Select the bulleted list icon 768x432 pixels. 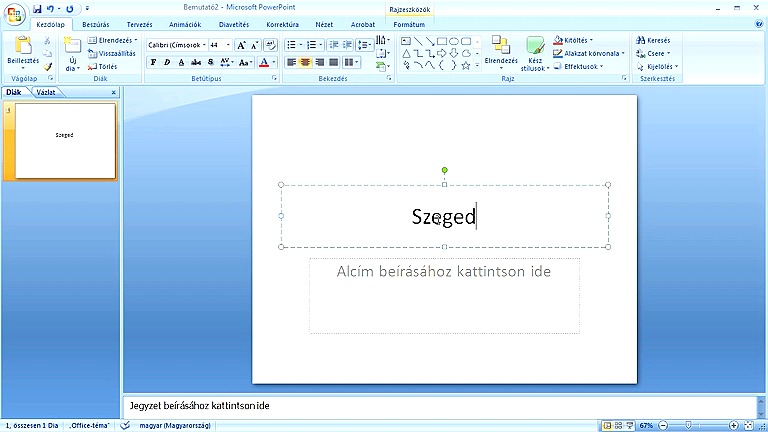click(x=291, y=45)
